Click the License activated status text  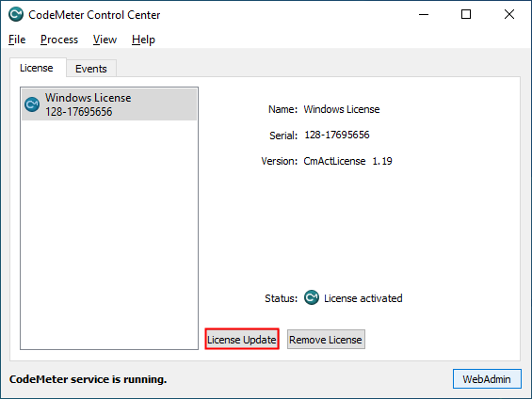tap(363, 298)
